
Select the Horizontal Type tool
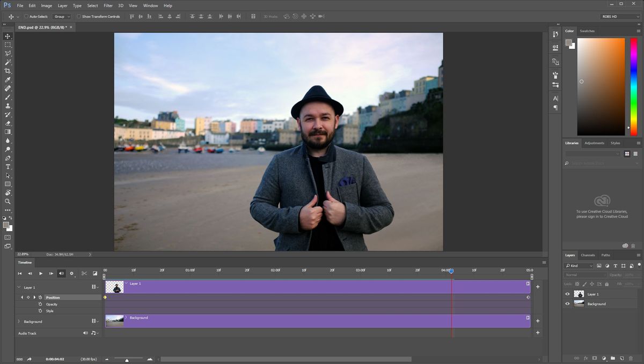(8, 167)
